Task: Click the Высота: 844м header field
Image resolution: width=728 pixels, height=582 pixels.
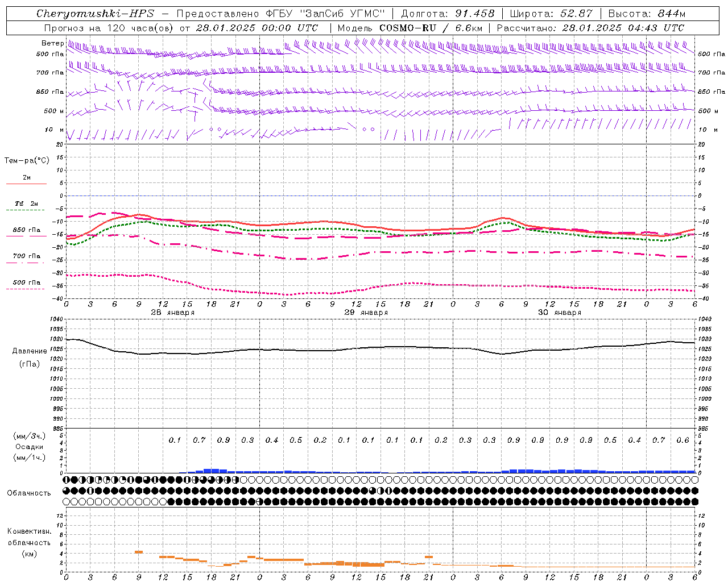Action: (647, 14)
